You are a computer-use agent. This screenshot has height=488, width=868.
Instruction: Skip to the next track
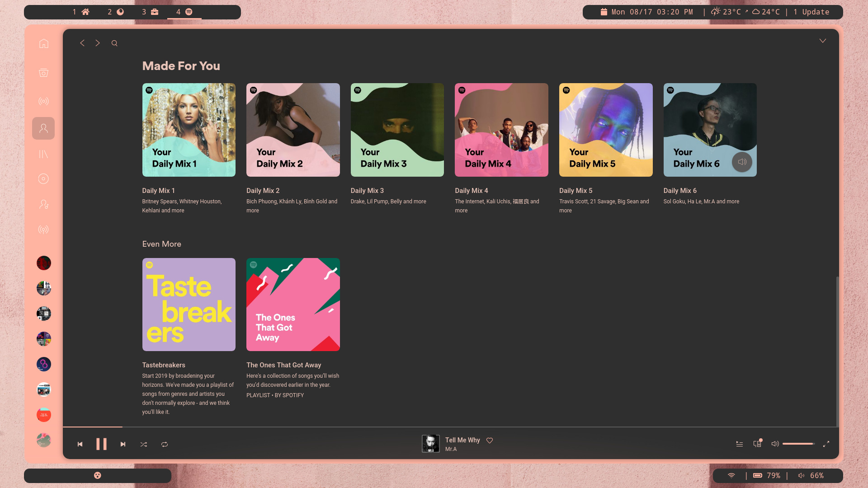[123, 444]
